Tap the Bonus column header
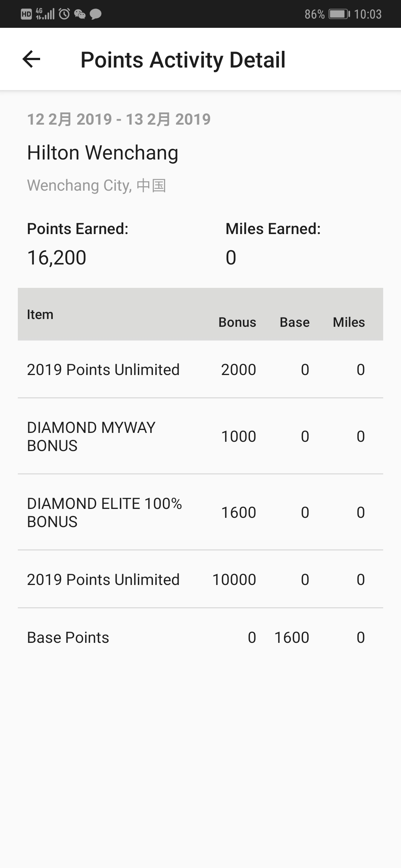401x868 pixels. click(x=237, y=322)
